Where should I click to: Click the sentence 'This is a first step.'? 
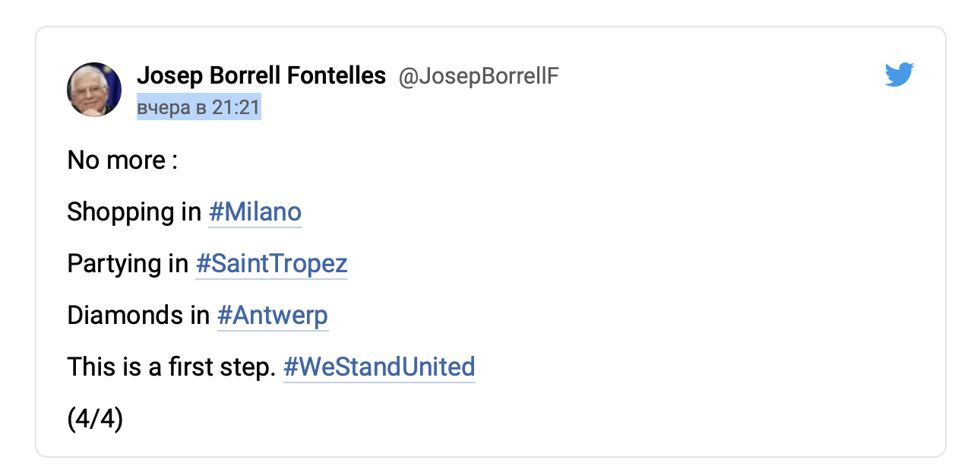(x=171, y=367)
